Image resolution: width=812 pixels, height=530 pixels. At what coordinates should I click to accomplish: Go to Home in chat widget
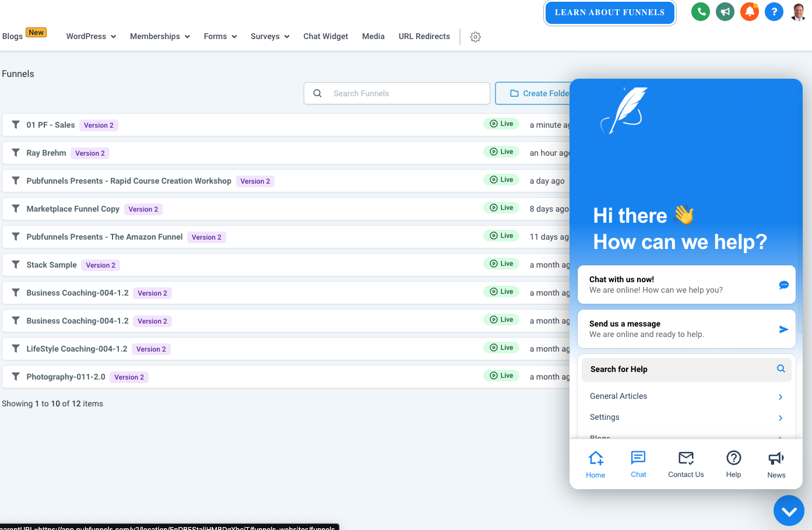click(x=596, y=464)
